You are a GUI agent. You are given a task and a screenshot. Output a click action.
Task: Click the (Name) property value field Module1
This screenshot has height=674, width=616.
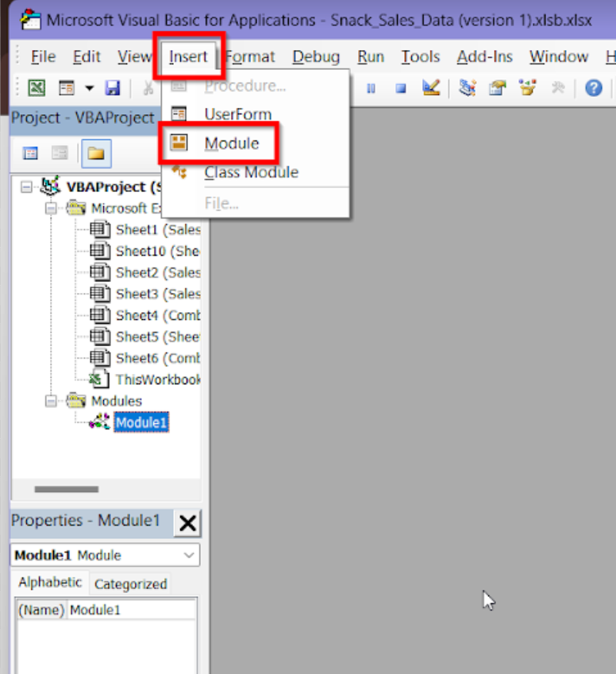point(132,610)
